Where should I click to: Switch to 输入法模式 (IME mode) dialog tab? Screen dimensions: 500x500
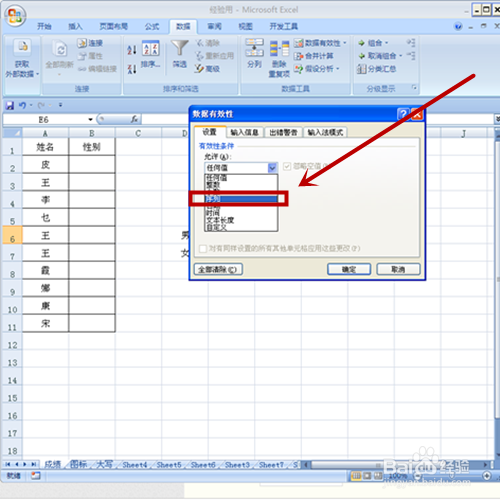(325, 133)
